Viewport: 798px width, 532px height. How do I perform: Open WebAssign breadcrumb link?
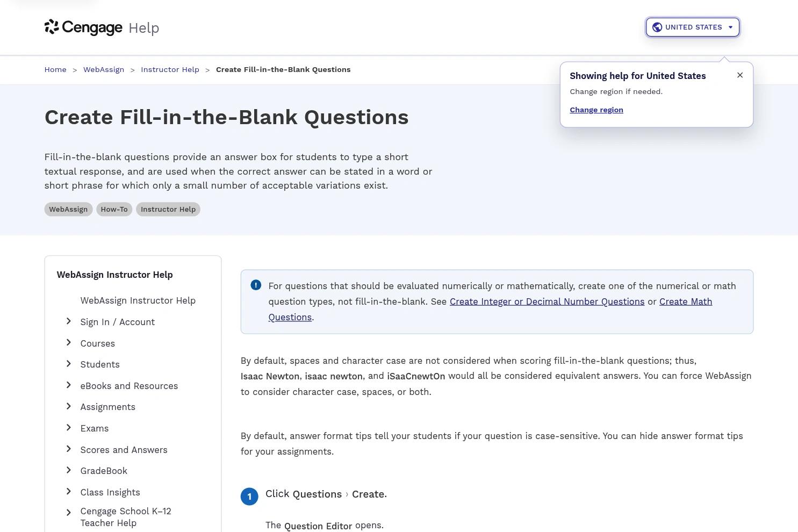[x=104, y=69]
